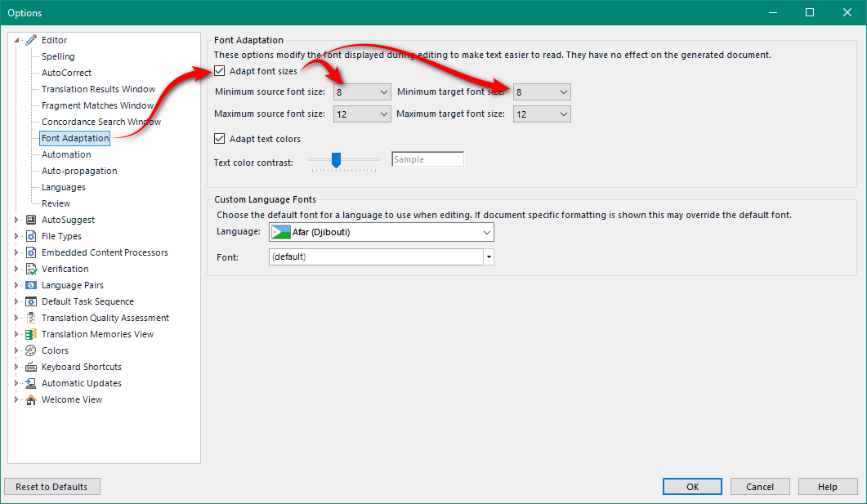Click the Cancel button
The width and height of the screenshot is (867, 504).
tap(760, 487)
